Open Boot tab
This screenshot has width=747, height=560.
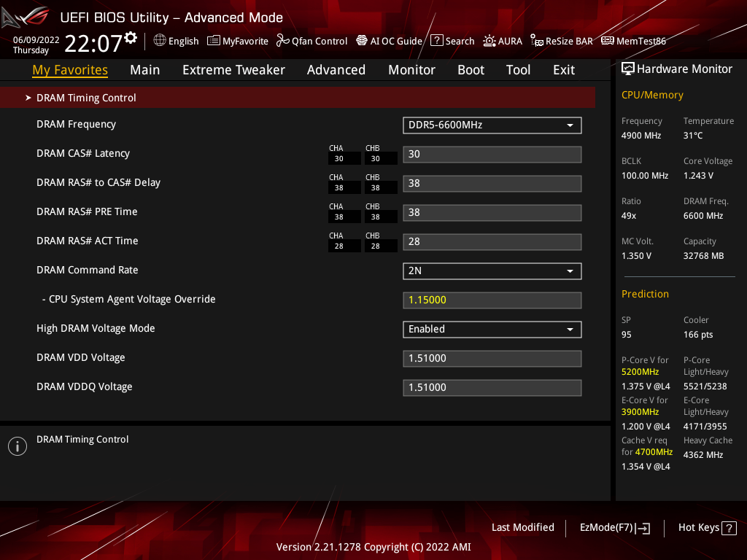pos(471,70)
